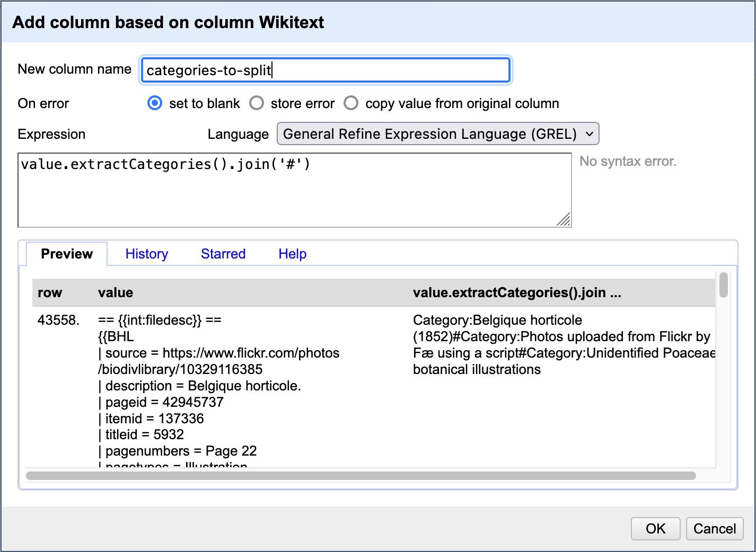
Task: Choose the 'store error' radio option
Action: click(x=257, y=103)
